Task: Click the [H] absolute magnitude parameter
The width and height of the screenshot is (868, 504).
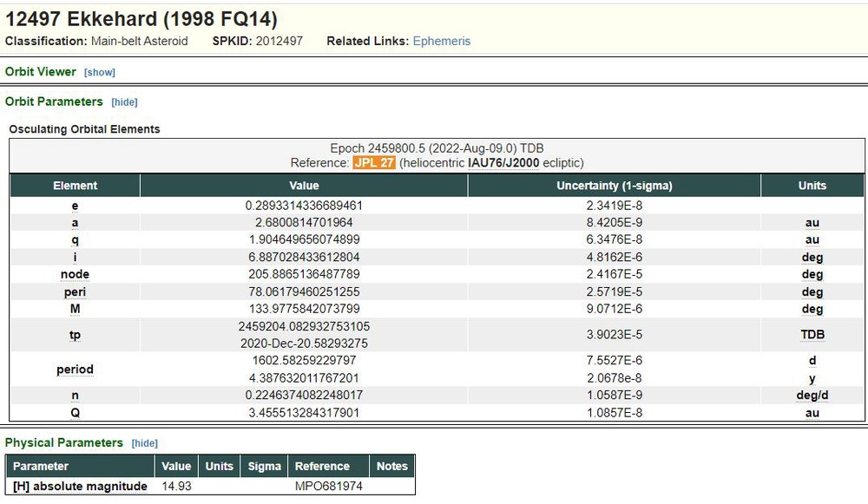Action: (x=80, y=486)
